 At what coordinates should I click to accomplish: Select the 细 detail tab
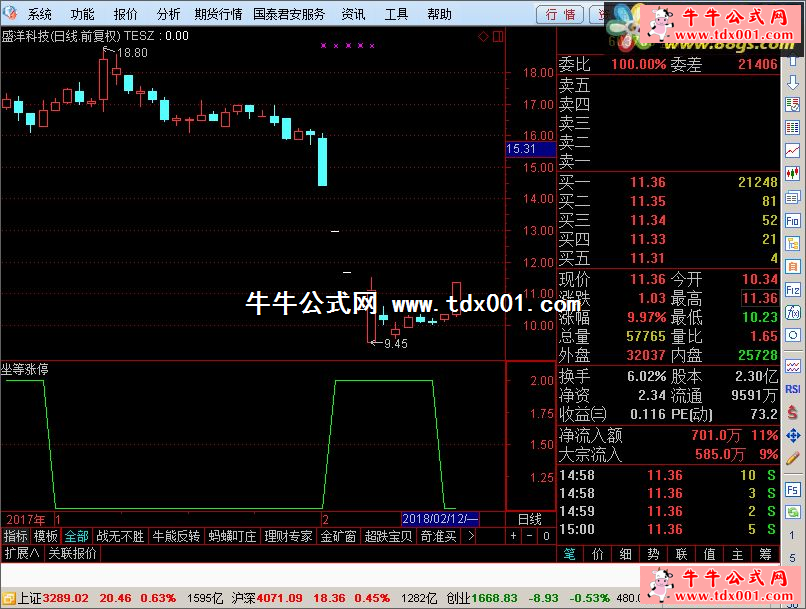(x=625, y=554)
